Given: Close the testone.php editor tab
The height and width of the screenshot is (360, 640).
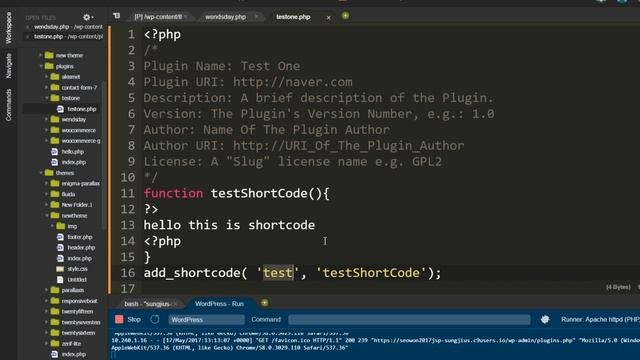Looking at the screenshot, I should pyautogui.click(x=329, y=18).
